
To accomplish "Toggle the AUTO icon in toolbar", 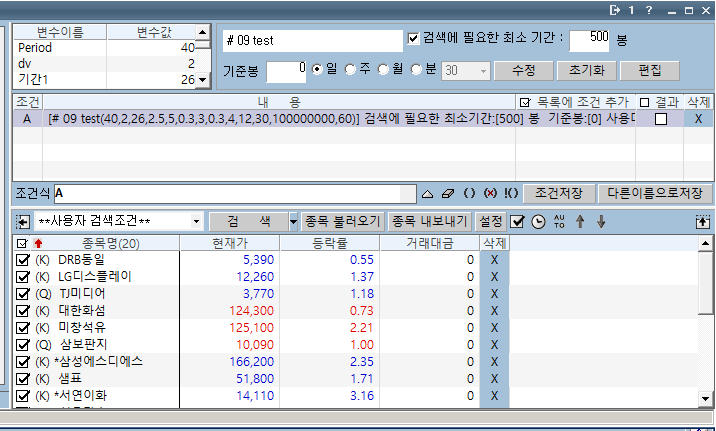I will (559, 221).
